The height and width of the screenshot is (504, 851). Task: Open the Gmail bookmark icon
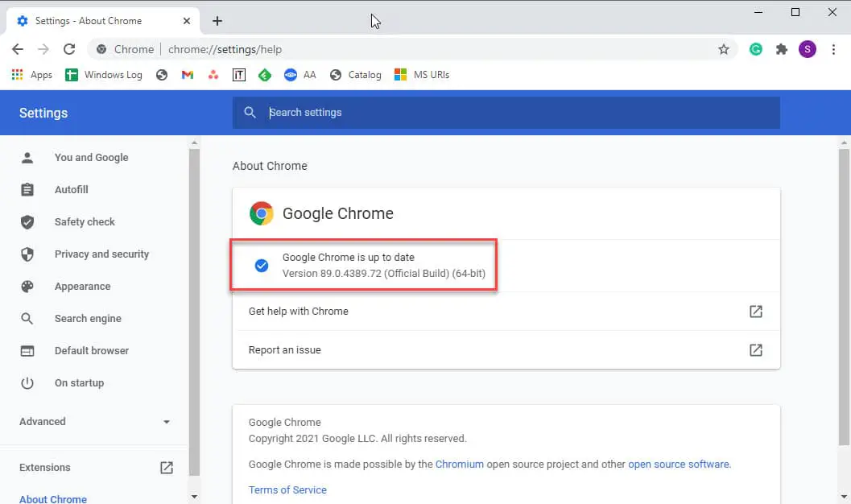188,75
